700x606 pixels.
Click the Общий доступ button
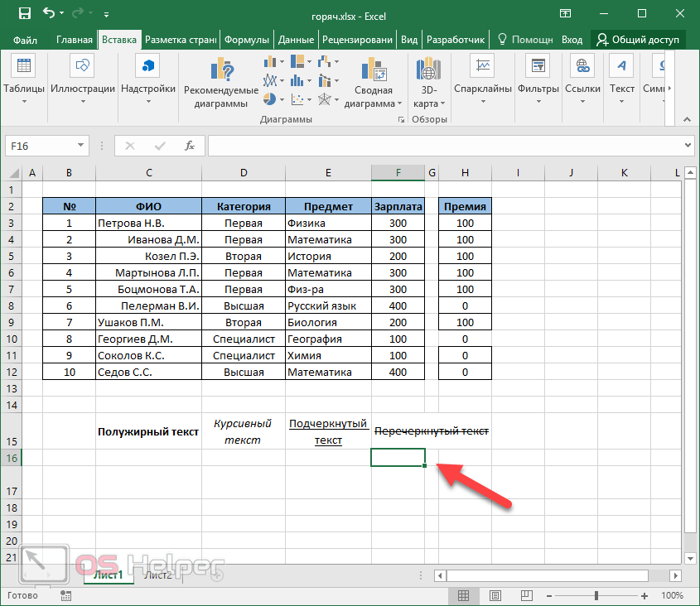pos(638,39)
